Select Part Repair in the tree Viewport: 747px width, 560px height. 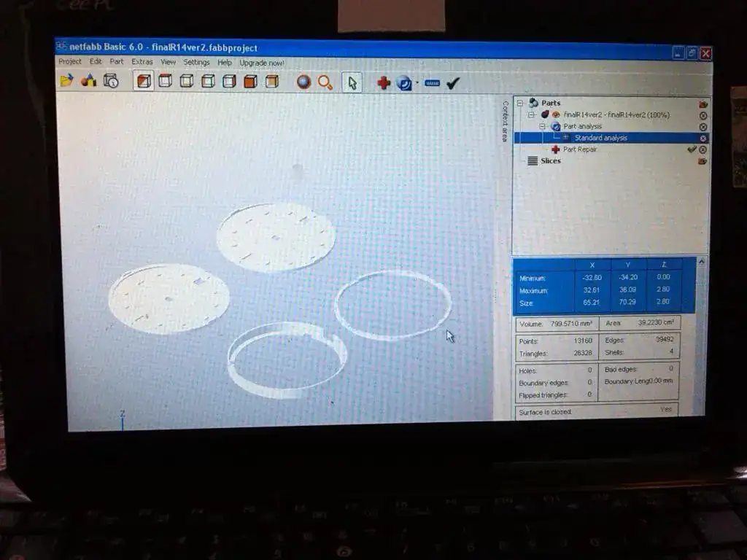(x=580, y=149)
